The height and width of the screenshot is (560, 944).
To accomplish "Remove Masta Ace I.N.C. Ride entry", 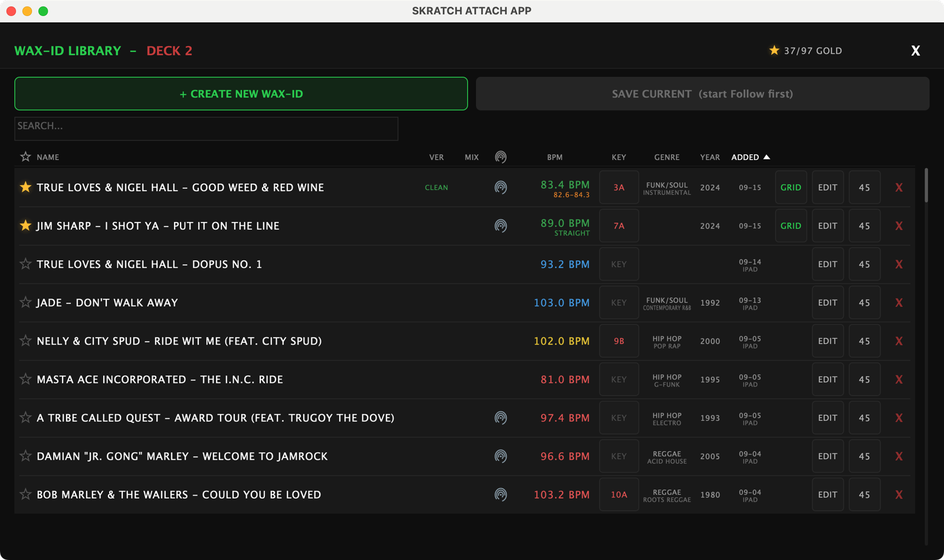I will pos(899,379).
